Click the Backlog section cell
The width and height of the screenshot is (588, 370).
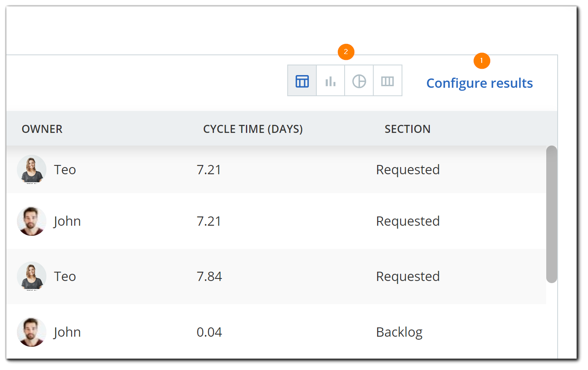(x=399, y=332)
